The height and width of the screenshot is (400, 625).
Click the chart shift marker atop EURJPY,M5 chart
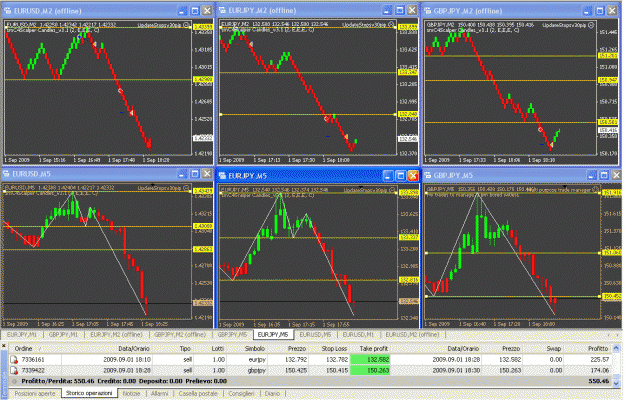click(361, 186)
